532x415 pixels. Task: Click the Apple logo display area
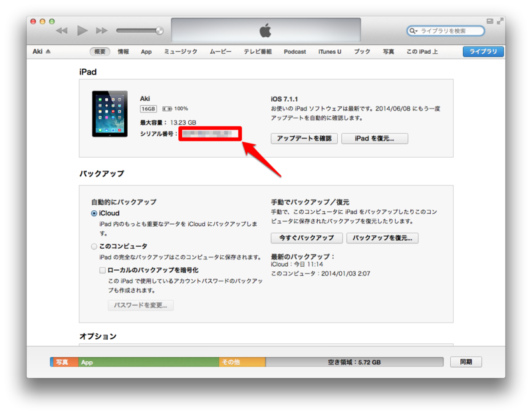click(265, 31)
